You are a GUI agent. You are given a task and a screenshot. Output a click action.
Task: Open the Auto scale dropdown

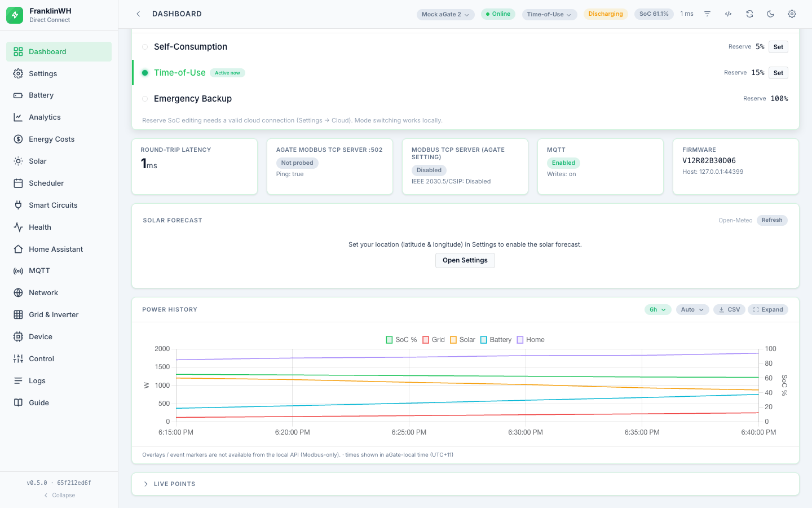point(692,310)
